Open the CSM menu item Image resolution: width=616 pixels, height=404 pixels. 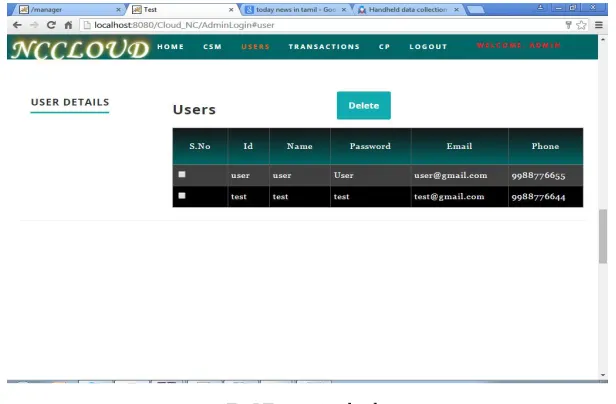coord(213,47)
